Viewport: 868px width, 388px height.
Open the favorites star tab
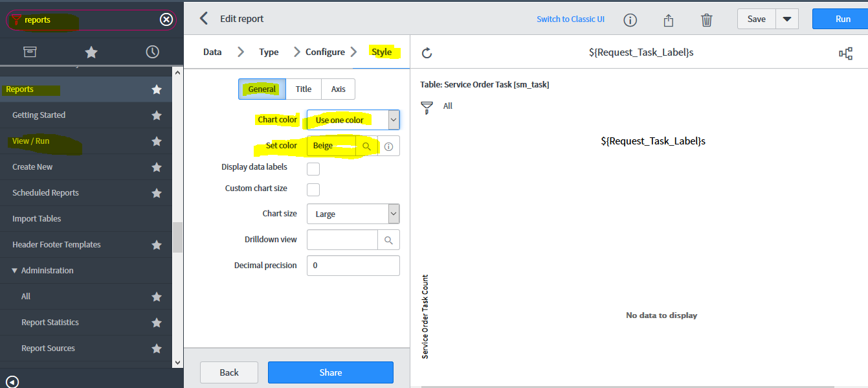tap(91, 52)
